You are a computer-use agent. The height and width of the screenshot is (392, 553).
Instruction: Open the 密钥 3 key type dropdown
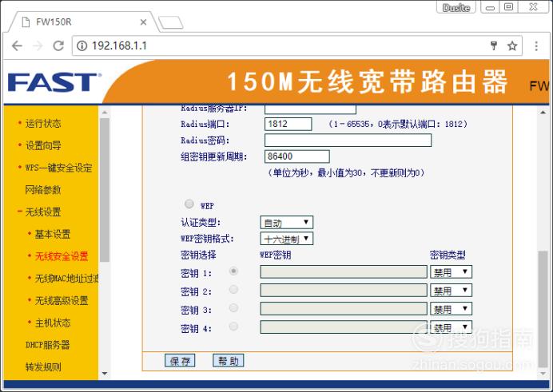pyautogui.click(x=451, y=309)
